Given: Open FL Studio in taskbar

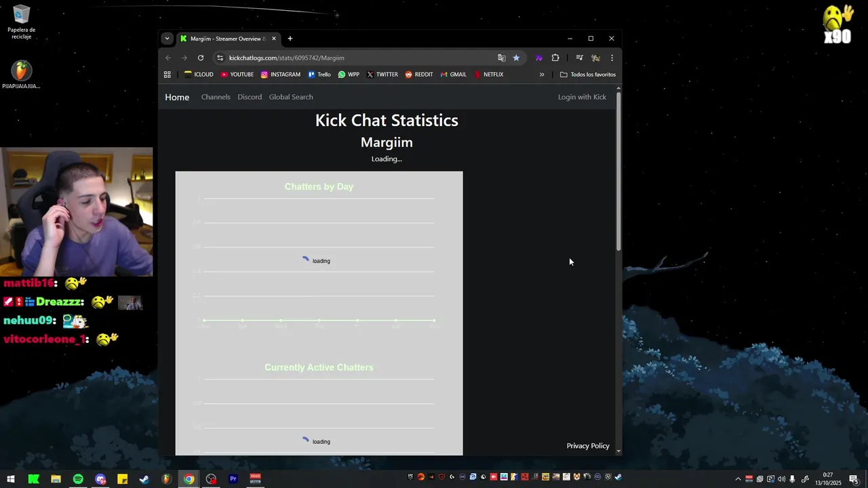Looking at the screenshot, I should 167,479.
